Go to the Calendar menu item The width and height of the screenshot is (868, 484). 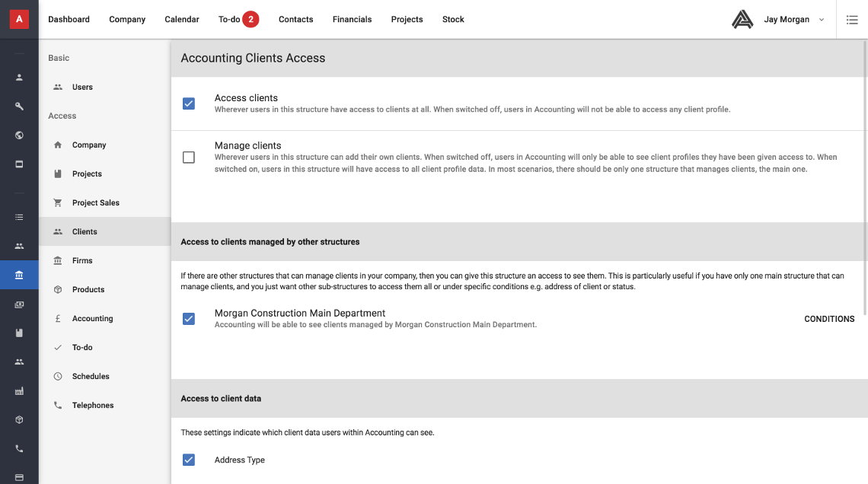point(182,20)
